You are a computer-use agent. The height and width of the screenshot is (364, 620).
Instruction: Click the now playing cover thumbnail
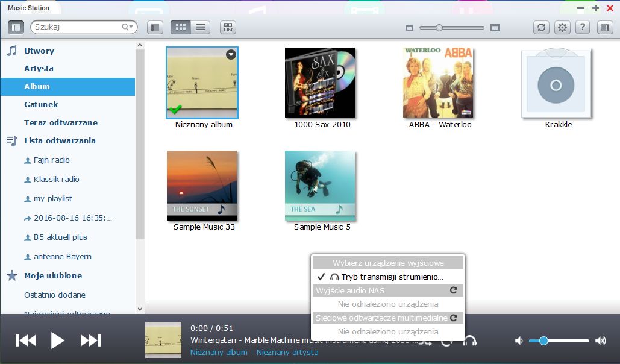coord(163,340)
